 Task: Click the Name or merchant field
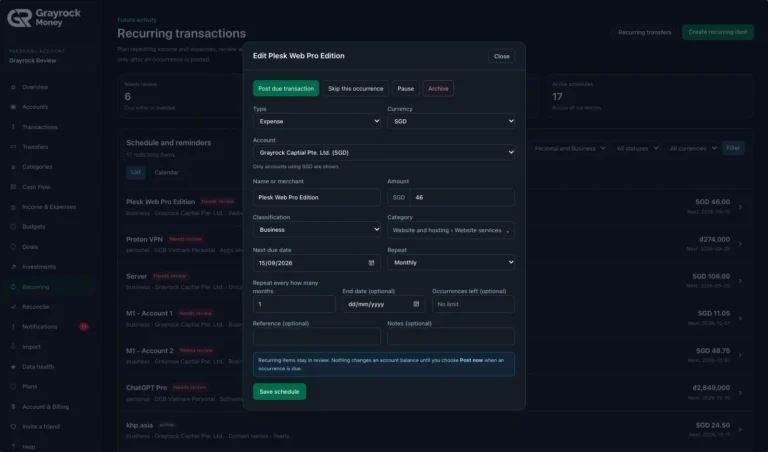point(316,197)
